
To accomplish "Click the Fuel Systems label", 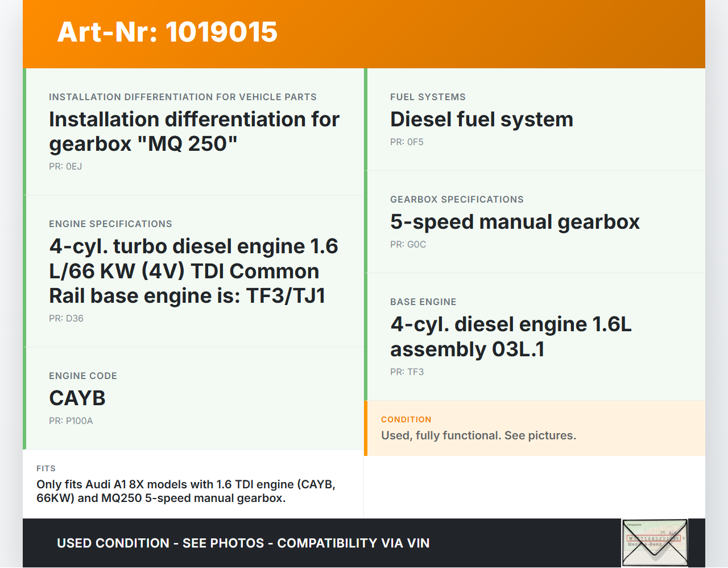I will tap(428, 97).
